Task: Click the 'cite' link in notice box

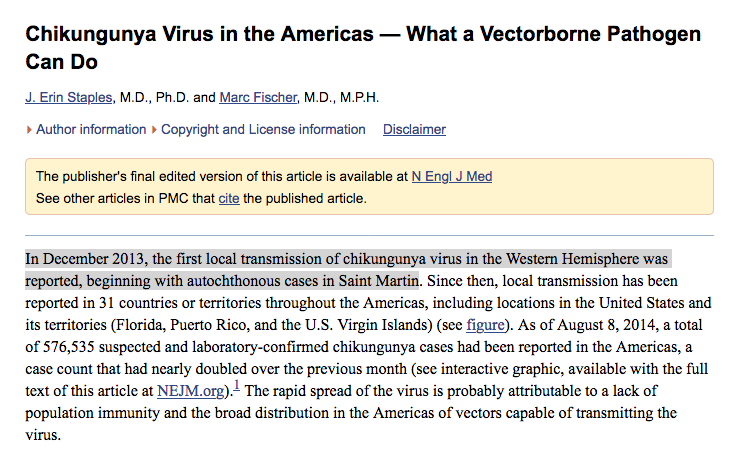Action: [229, 198]
